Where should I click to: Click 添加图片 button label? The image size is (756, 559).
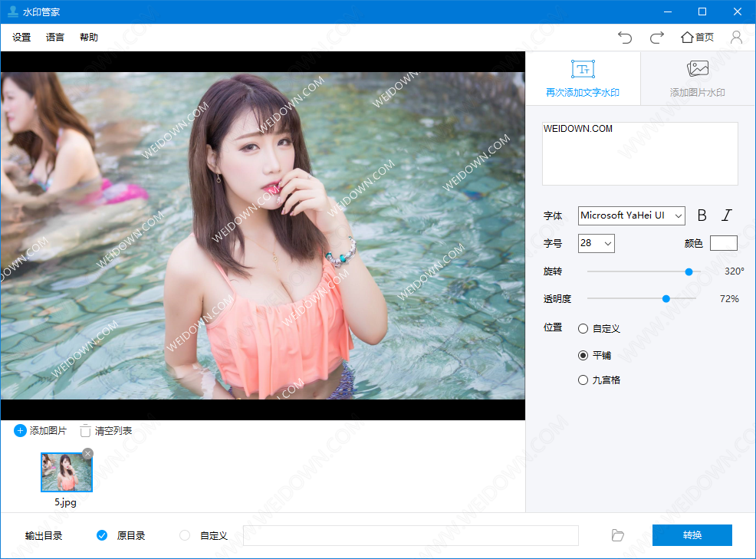click(x=48, y=431)
